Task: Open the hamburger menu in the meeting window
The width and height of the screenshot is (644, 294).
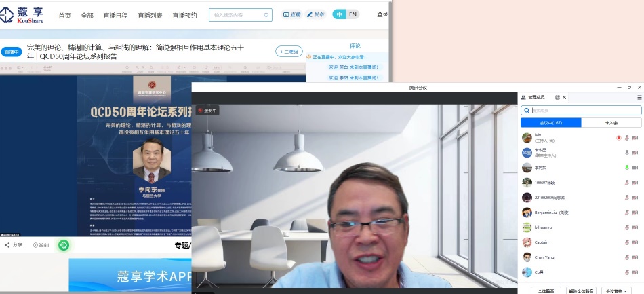Action: coord(639,97)
